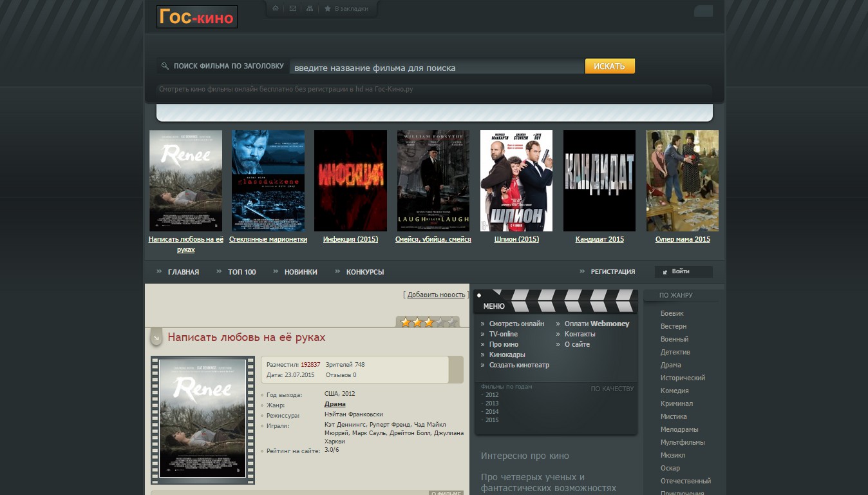Open the Кандидат 2015 title link
This screenshot has height=495, width=868.
point(599,239)
